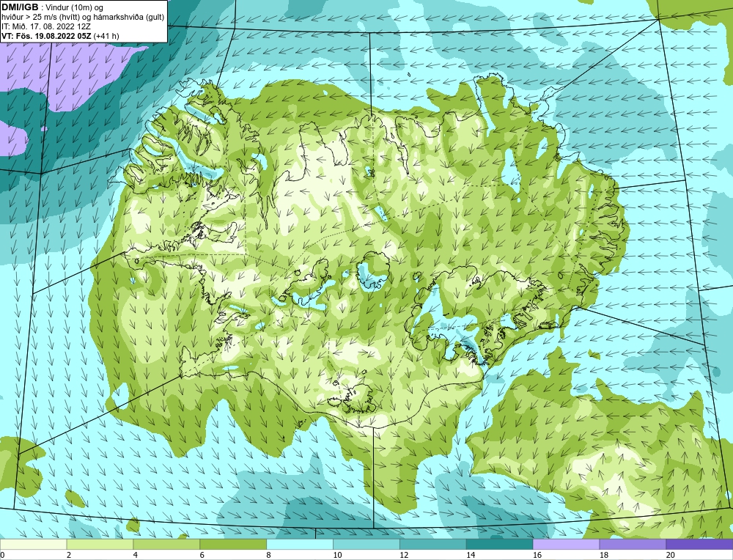Select the light cyan 8–10 m/s legend swatch
This screenshot has width=733, height=560.
[x=300, y=545]
